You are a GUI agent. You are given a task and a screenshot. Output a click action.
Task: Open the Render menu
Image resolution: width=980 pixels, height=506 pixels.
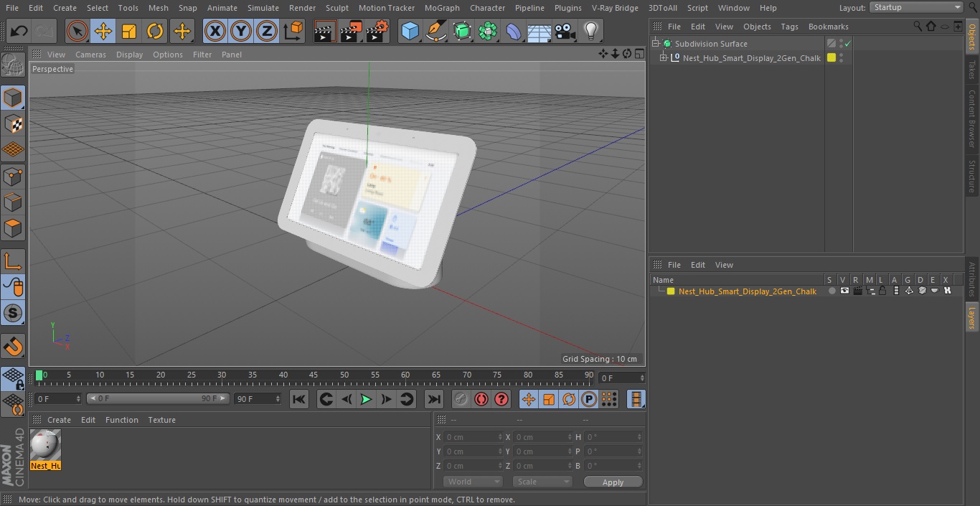coord(302,8)
